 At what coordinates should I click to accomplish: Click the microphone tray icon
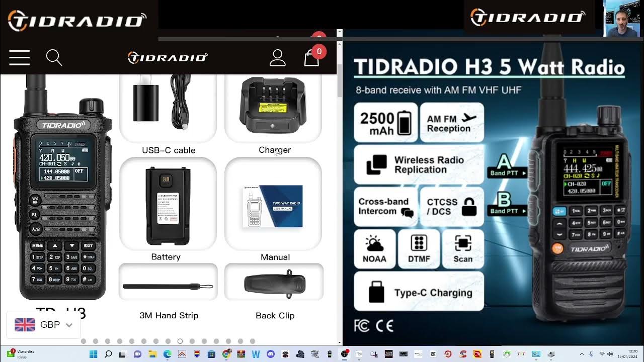[591, 354]
